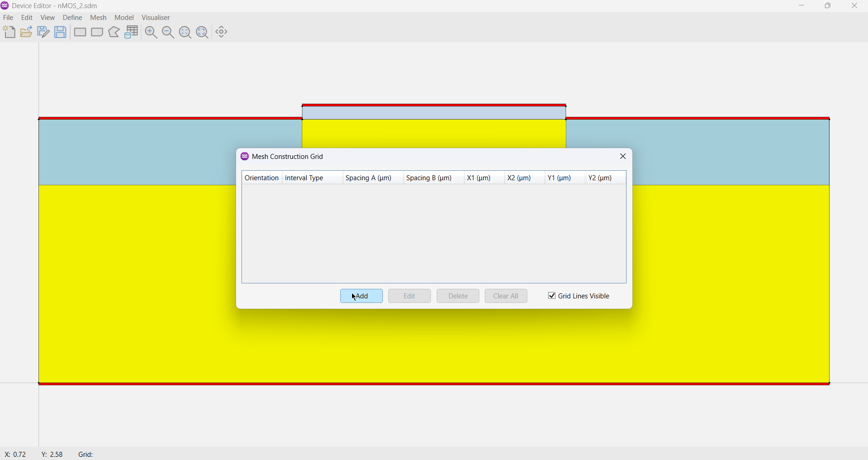868x460 pixels.
Task: Click the Orientation column header
Action: 262,178
